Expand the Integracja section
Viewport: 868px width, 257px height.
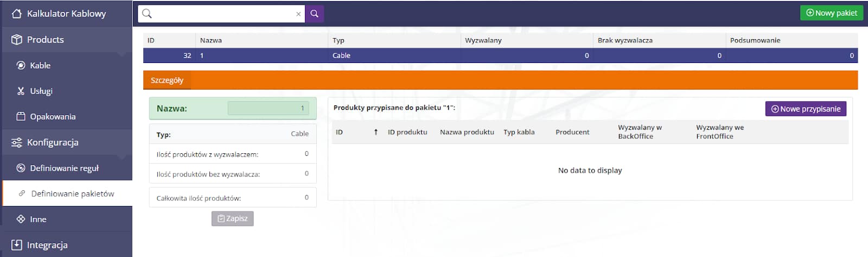click(47, 245)
